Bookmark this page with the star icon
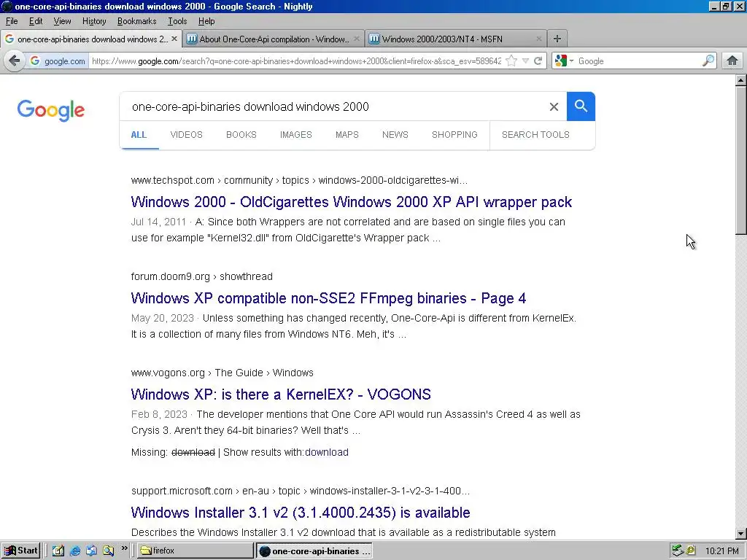Viewport: 747px width, 560px height. 511,61
